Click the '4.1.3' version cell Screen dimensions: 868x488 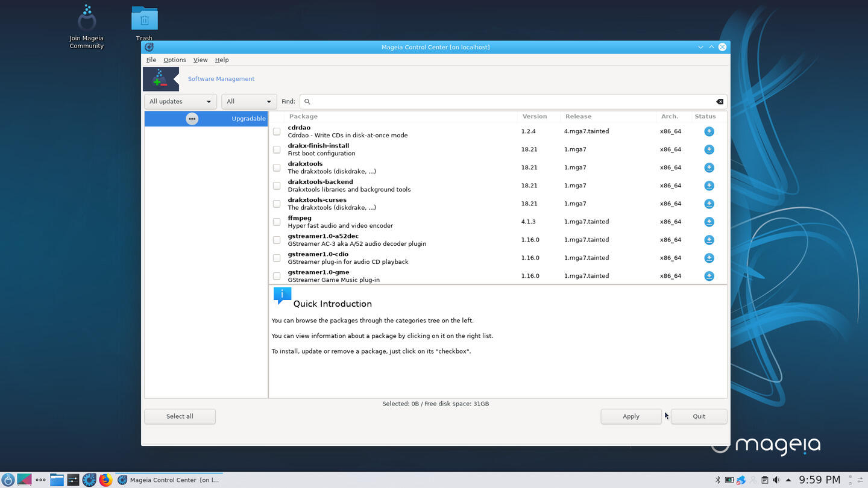529,222
